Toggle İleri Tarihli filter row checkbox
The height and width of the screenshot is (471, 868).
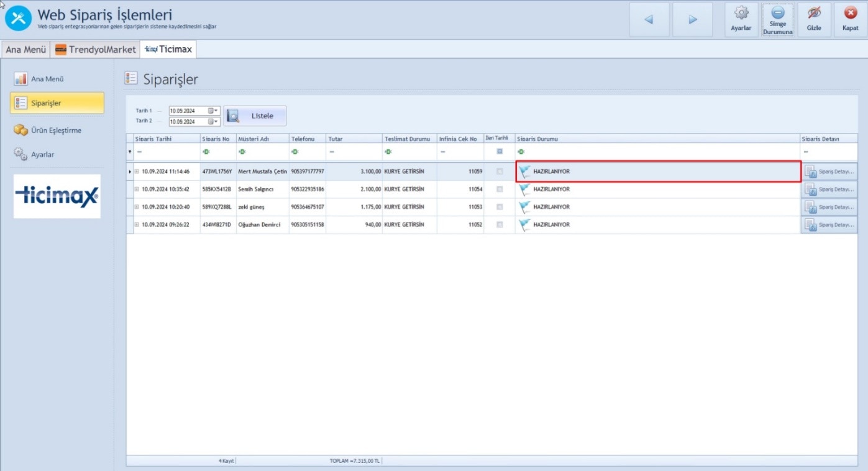pyautogui.click(x=500, y=152)
